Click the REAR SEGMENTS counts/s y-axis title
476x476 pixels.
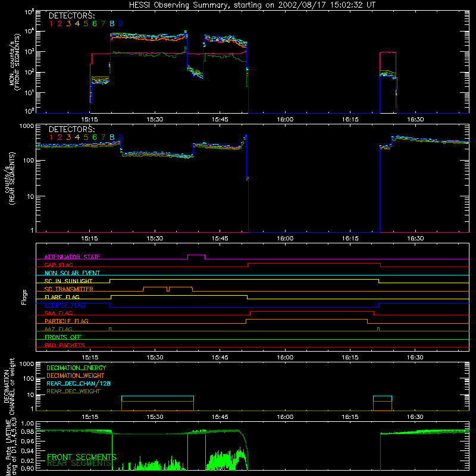click(10, 178)
